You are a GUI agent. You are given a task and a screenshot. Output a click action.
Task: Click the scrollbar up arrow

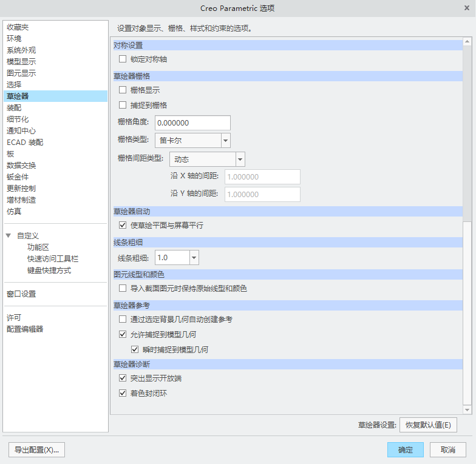(x=467, y=41)
